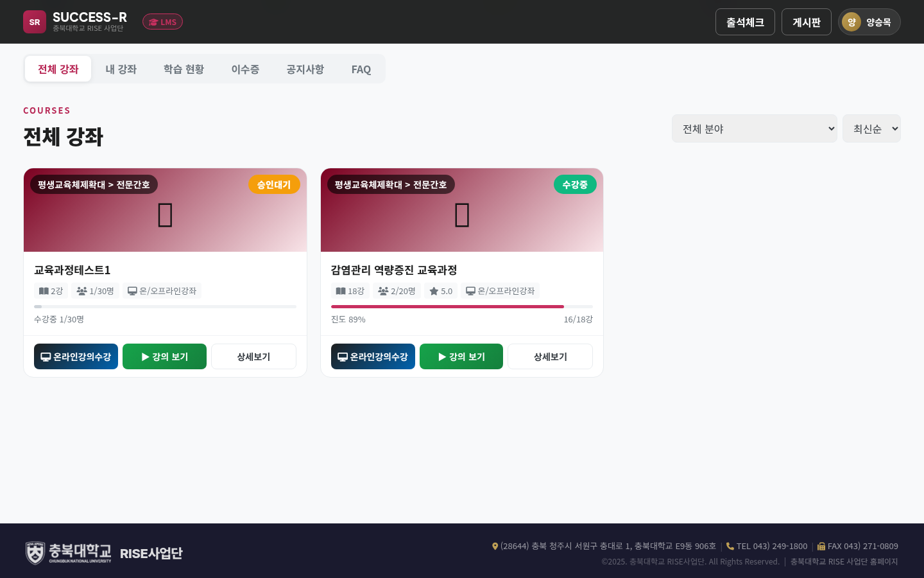This screenshot has width=924, height=578.
Task: Click the LMS graduation cap badge
Action: [162, 22]
